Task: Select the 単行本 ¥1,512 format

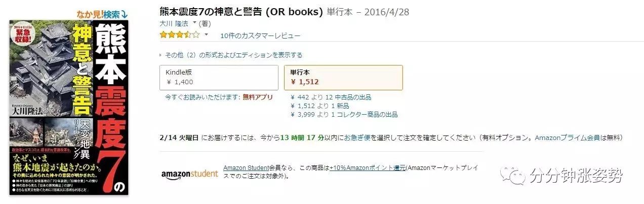Action: 343,77
